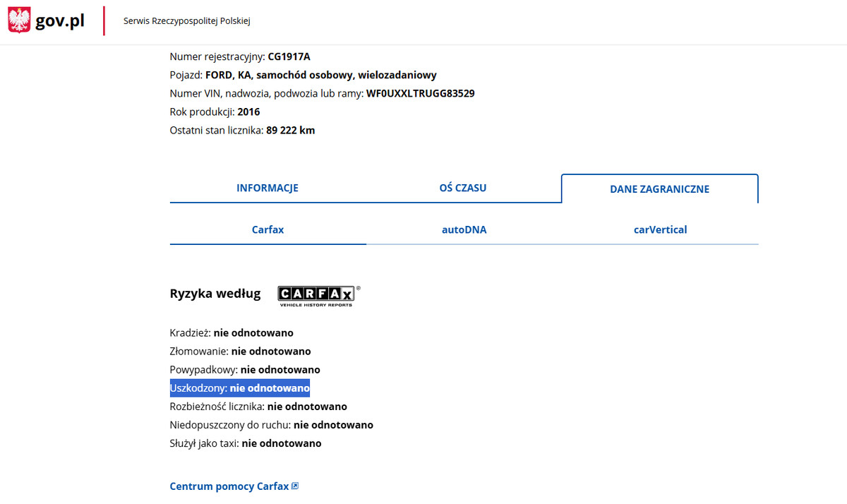Open the INFORMACJE tab
The image size is (847, 504).
coord(267,188)
